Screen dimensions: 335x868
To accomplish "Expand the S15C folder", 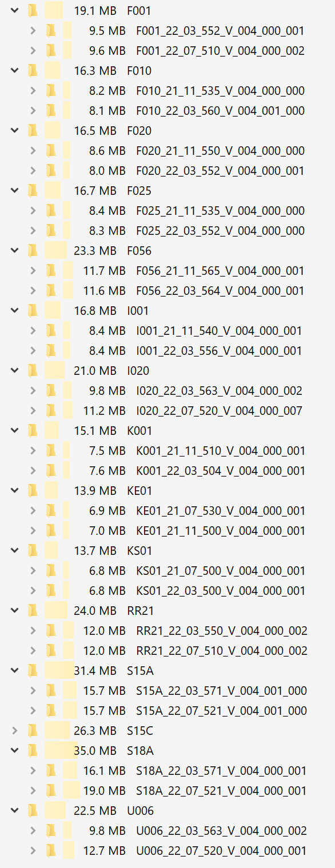I will click(x=14, y=730).
